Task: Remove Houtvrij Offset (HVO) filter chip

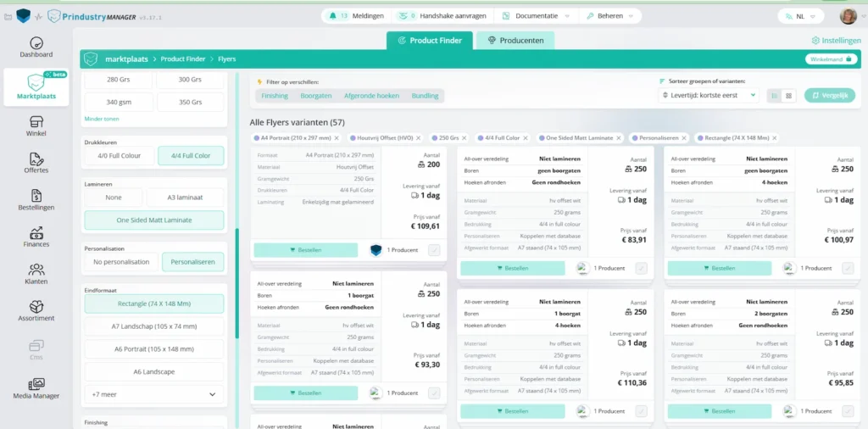Action: pos(419,138)
